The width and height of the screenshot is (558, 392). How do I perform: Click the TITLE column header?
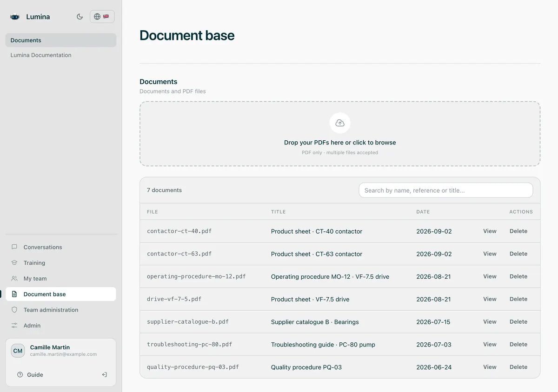click(x=278, y=212)
